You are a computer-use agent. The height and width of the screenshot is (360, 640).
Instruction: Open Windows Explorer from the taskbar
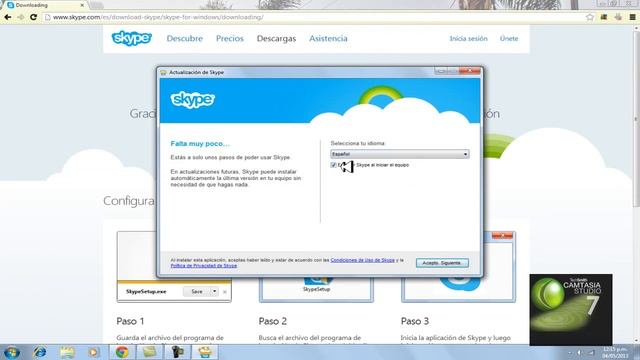coord(67,352)
